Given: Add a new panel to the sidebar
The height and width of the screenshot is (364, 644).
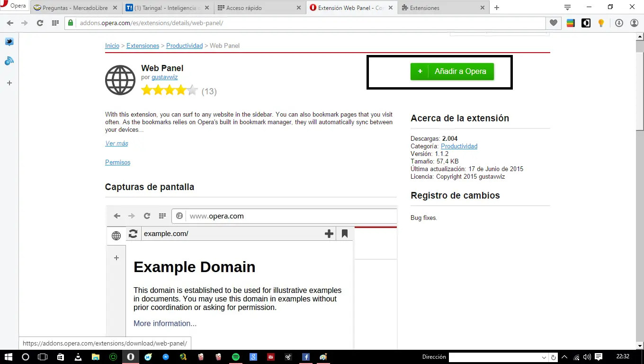Looking at the screenshot, I should coord(9,83).
